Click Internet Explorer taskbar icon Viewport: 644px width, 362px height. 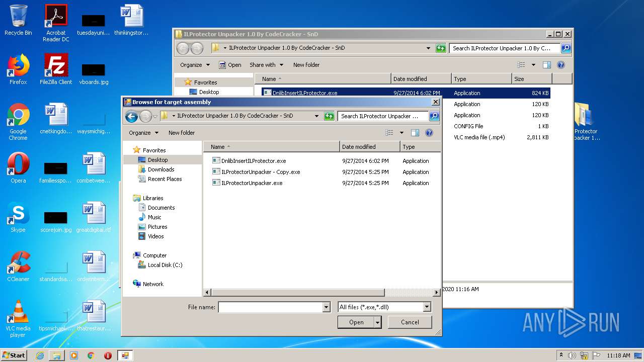(x=40, y=355)
